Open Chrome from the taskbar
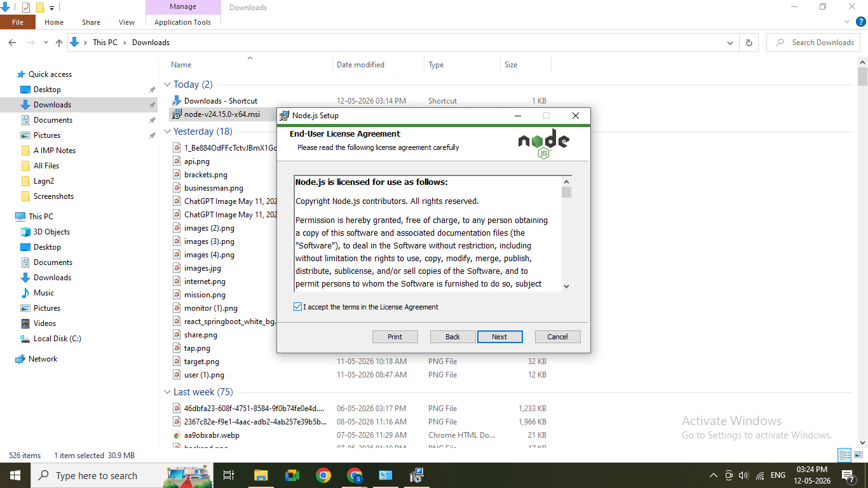This screenshot has height=488, width=868. 323,475
